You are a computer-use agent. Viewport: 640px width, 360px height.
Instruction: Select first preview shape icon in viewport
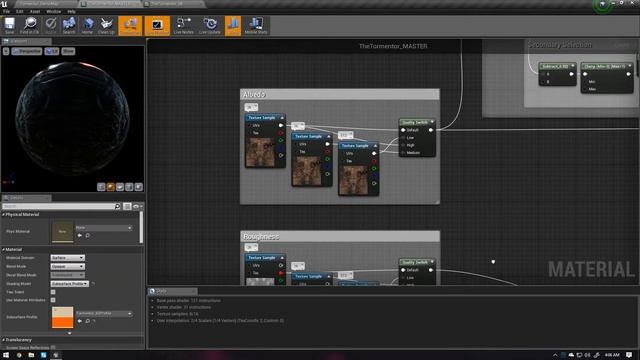point(101,187)
